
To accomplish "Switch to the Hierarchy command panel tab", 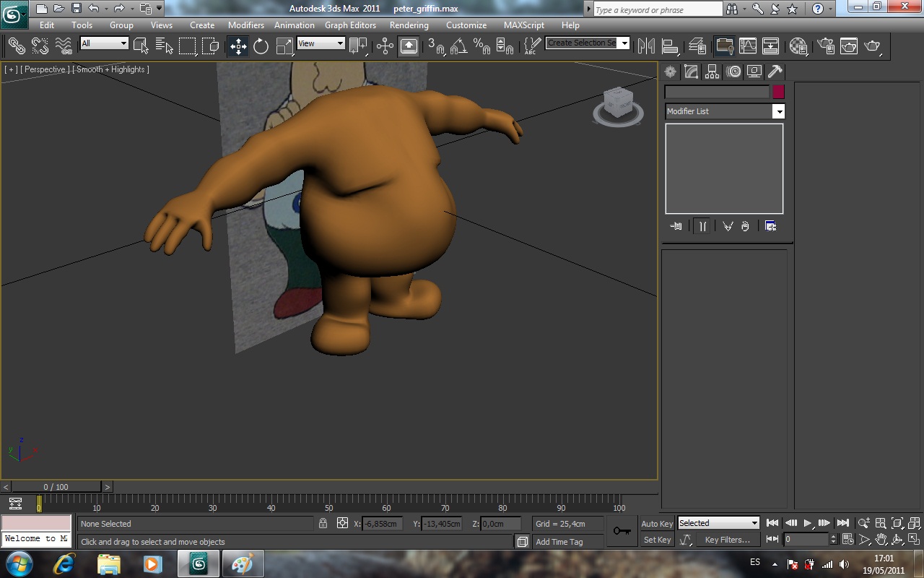I will coord(712,72).
